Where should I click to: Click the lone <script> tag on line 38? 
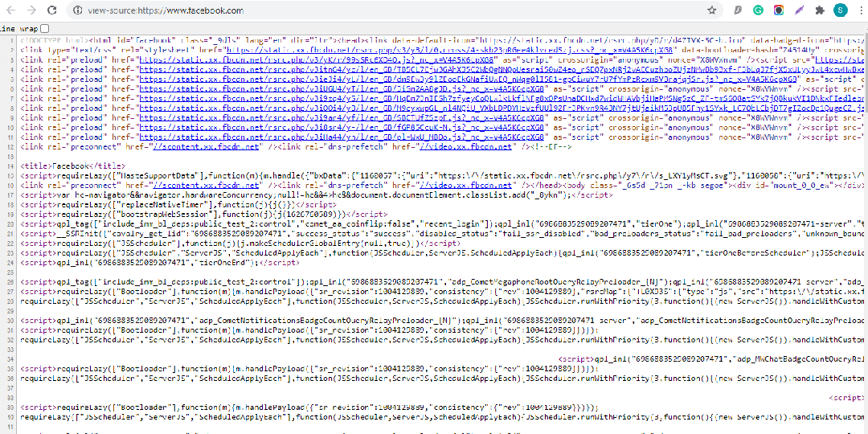(x=848, y=397)
